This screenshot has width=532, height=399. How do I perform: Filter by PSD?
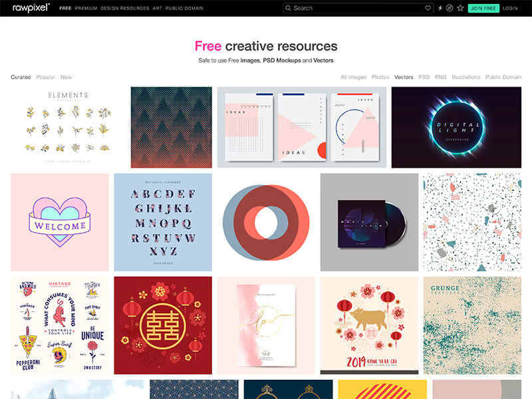424,77
